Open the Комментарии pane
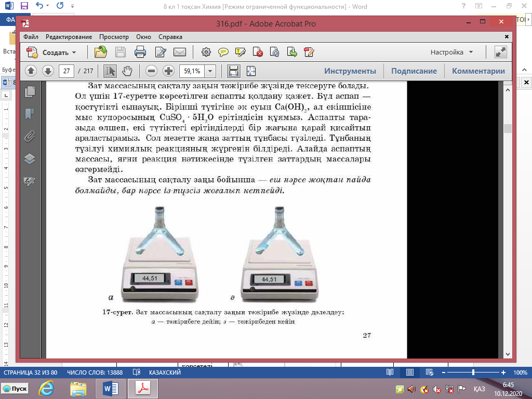 tap(478, 71)
